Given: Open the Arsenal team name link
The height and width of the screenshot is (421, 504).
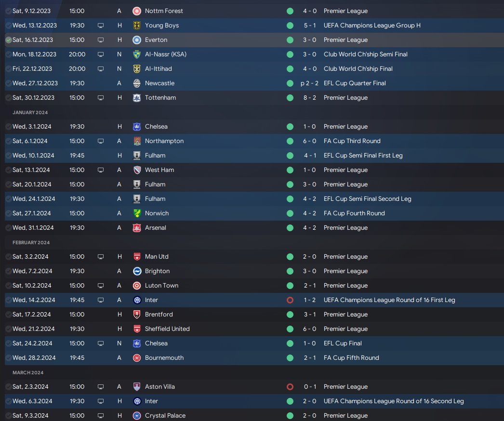Looking at the screenshot, I should 155,227.
